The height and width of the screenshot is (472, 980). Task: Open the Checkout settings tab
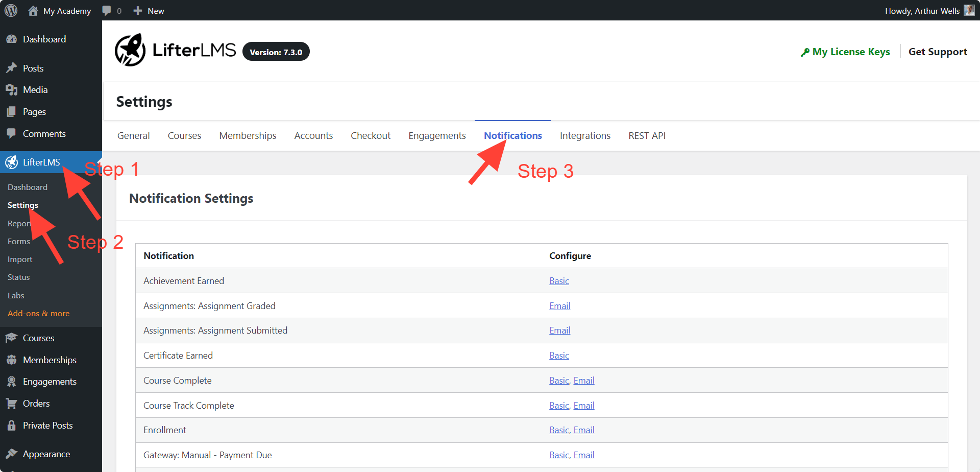371,136
